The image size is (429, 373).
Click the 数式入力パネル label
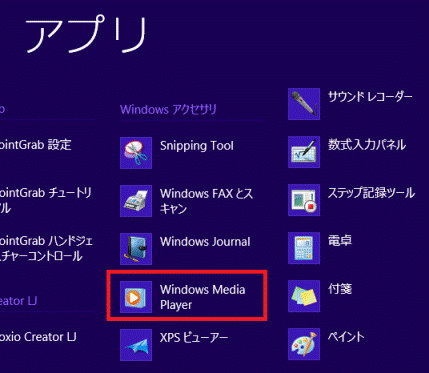367,145
